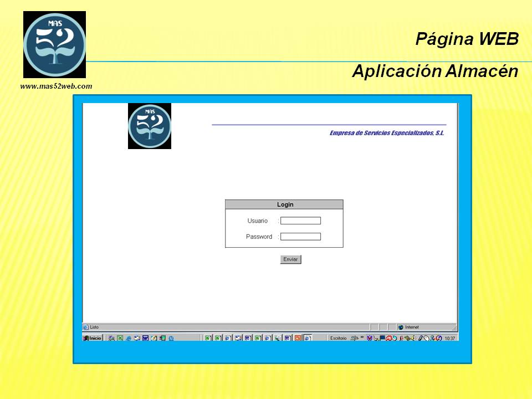Screen dimensions: 532x399
Task: Click the Usuario text field
Action: coord(300,221)
